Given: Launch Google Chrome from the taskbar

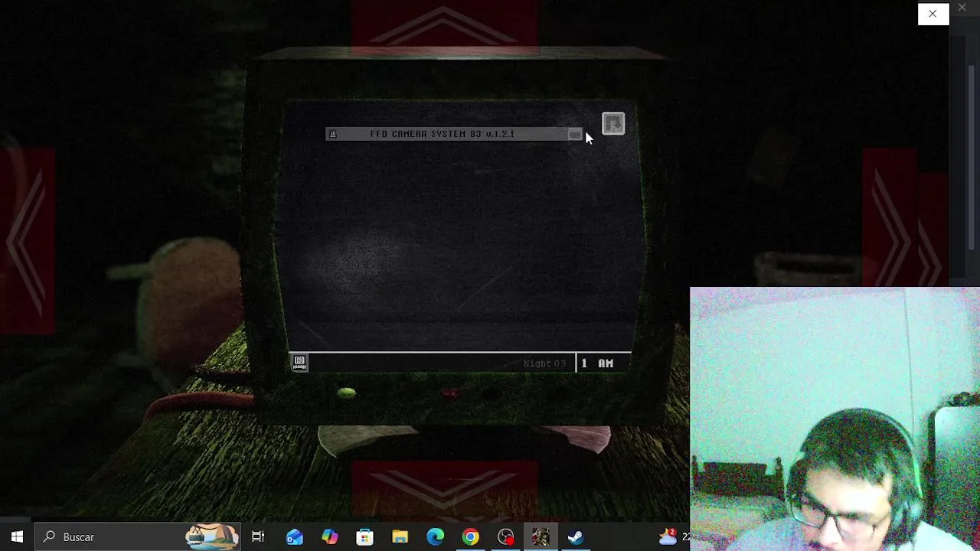Looking at the screenshot, I should (471, 537).
